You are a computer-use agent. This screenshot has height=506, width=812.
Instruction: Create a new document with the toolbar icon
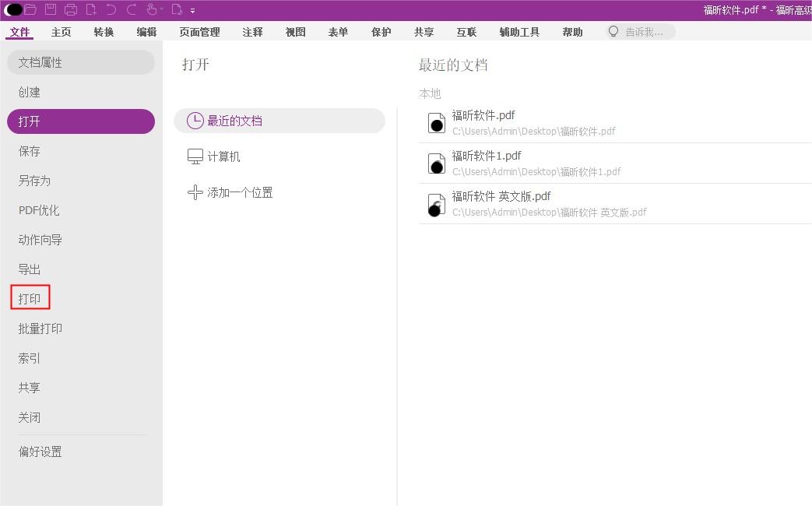pyautogui.click(x=91, y=10)
